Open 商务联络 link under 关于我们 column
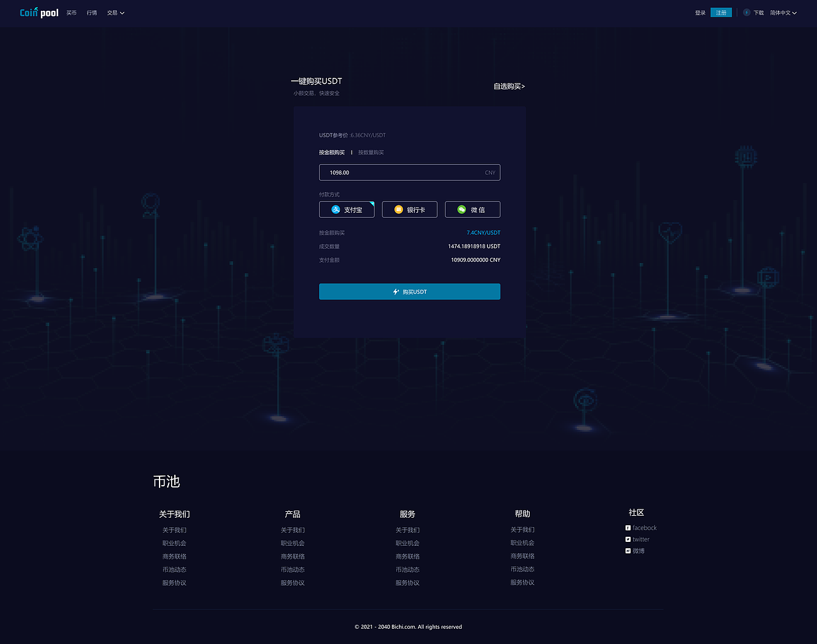This screenshot has width=817, height=644. coord(174,557)
